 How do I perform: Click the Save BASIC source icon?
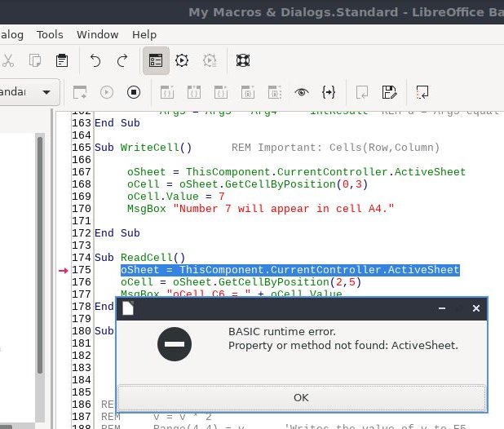click(x=389, y=92)
